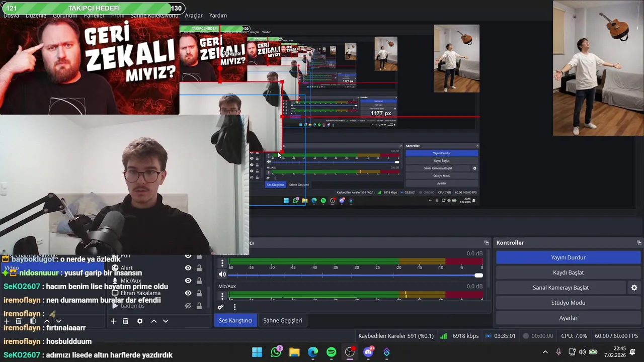Viewport: 644px width, 362px height.
Task: Hide the Ekran Yakalama source eye icon
Action: [188, 293]
